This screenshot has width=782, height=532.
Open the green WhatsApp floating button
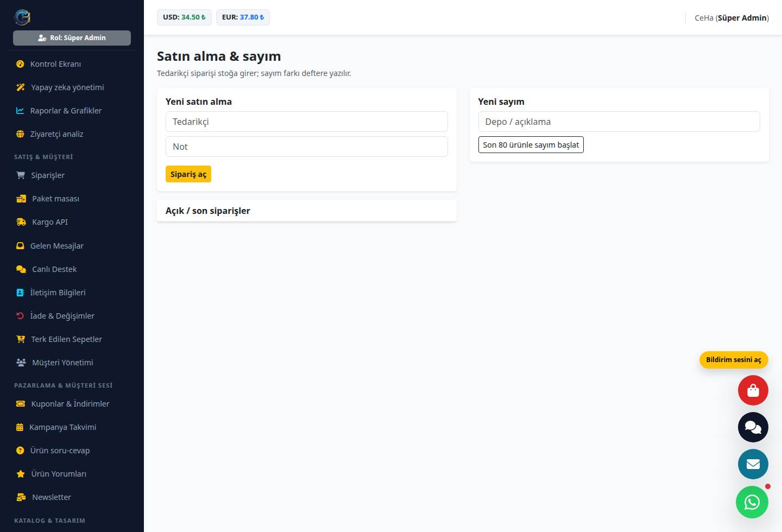[x=752, y=502]
